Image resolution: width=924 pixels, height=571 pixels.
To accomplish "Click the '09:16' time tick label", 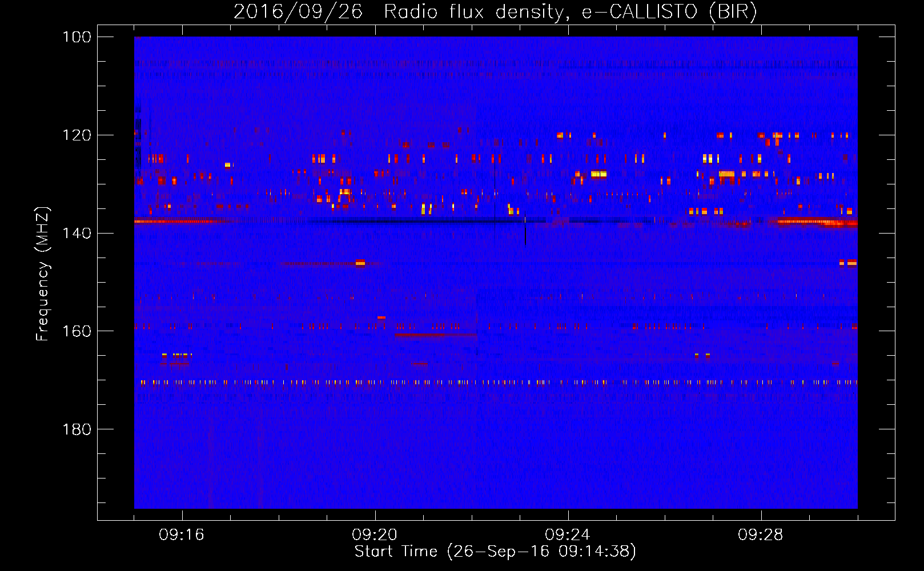I will [x=182, y=535].
